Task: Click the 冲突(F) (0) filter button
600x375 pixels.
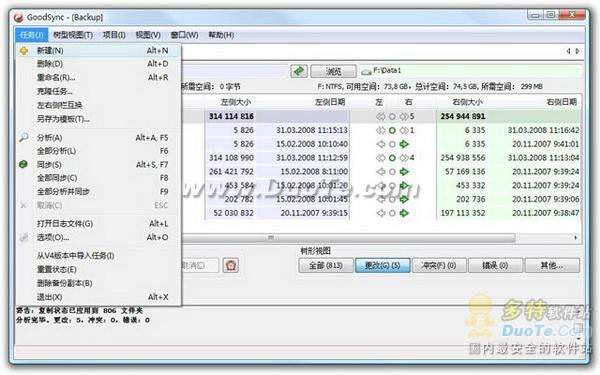Action: tap(439, 265)
